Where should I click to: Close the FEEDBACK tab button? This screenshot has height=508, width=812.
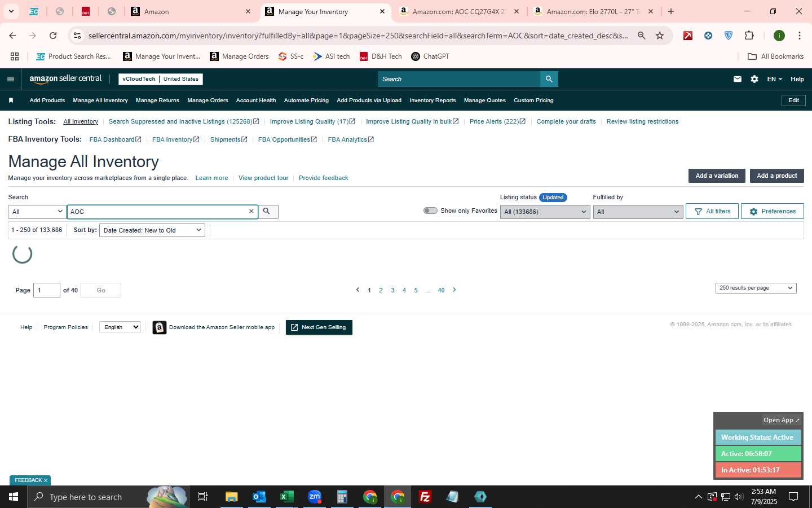point(46,480)
